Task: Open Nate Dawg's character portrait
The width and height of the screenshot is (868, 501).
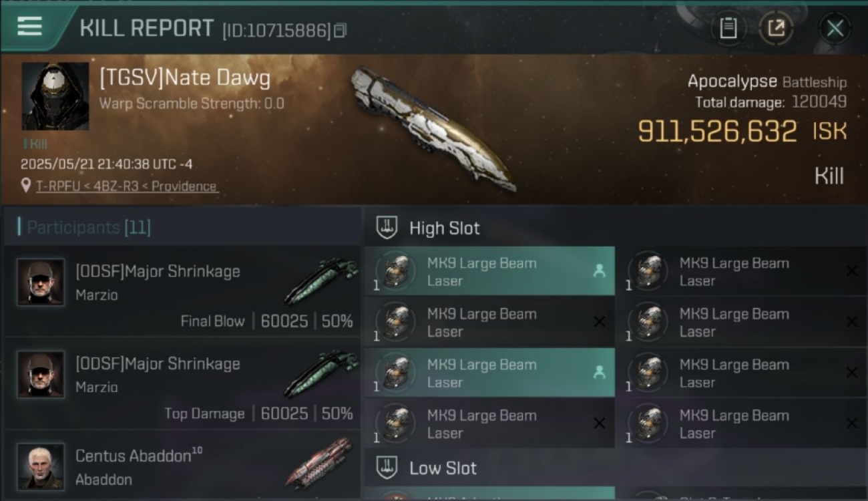Action: click(x=55, y=96)
